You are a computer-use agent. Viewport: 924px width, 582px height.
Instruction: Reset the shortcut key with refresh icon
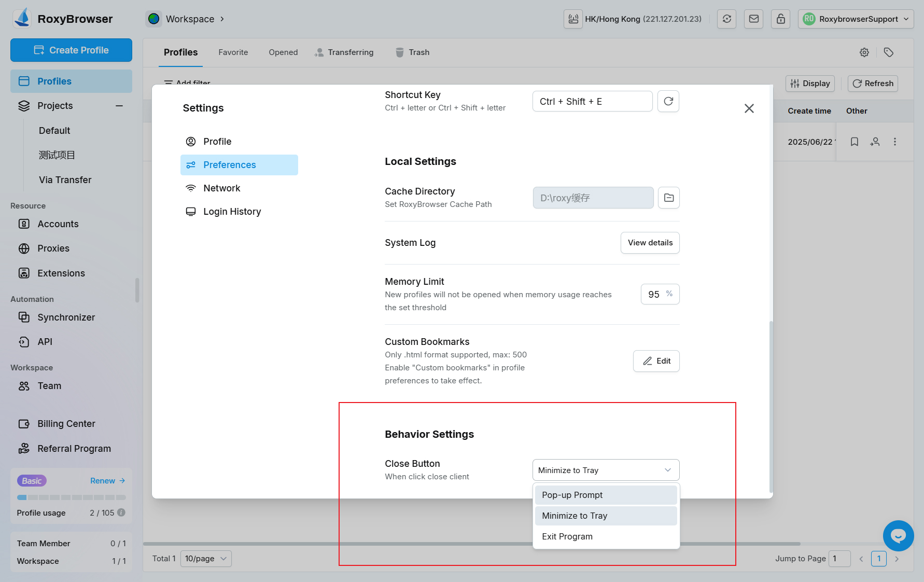[668, 101]
